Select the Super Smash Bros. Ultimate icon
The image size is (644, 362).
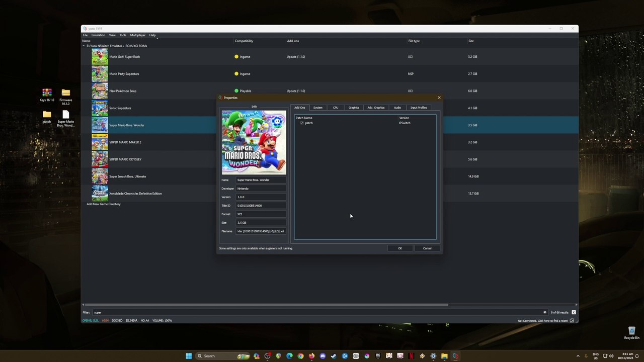tap(100, 176)
